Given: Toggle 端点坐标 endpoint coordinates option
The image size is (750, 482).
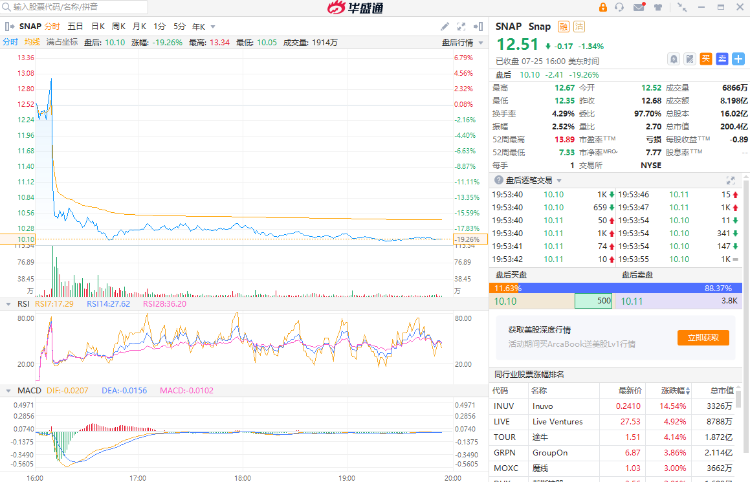Looking at the screenshot, I should (60, 42).
